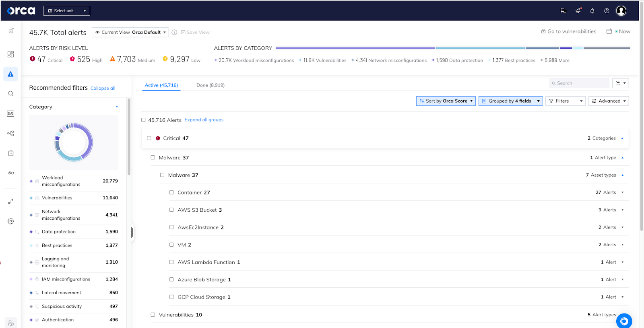Filter by Network misconfigurations 4,341
This screenshot has height=328, width=644.
point(74,215)
